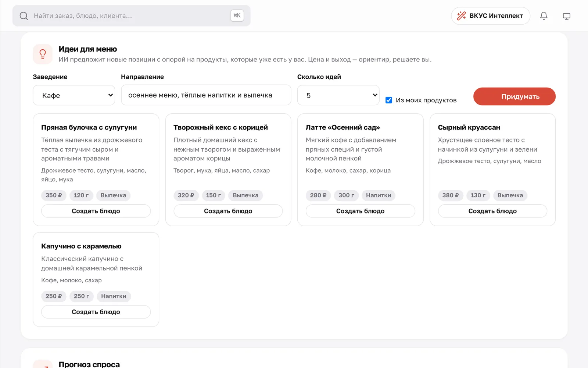Create dish from Капучино с карамелью
588x368 pixels.
[96, 312]
